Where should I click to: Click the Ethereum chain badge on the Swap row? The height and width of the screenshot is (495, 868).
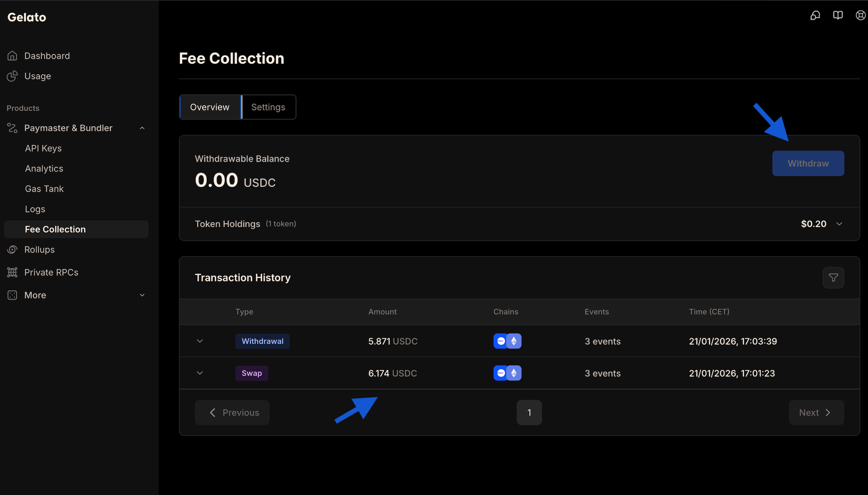[514, 373]
